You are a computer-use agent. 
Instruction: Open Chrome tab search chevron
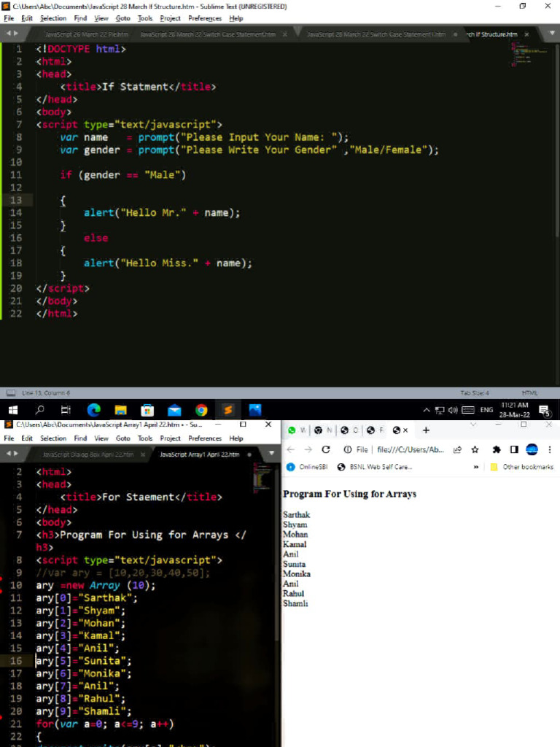(x=472, y=424)
